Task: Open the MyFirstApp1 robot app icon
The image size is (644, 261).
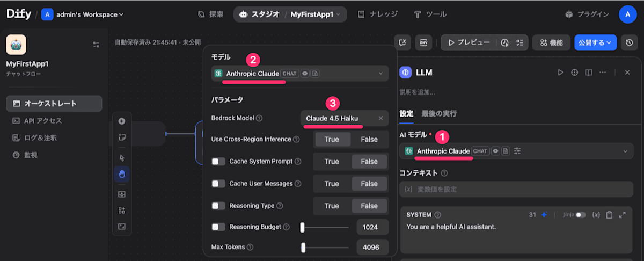Action: pyautogui.click(x=16, y=45)
